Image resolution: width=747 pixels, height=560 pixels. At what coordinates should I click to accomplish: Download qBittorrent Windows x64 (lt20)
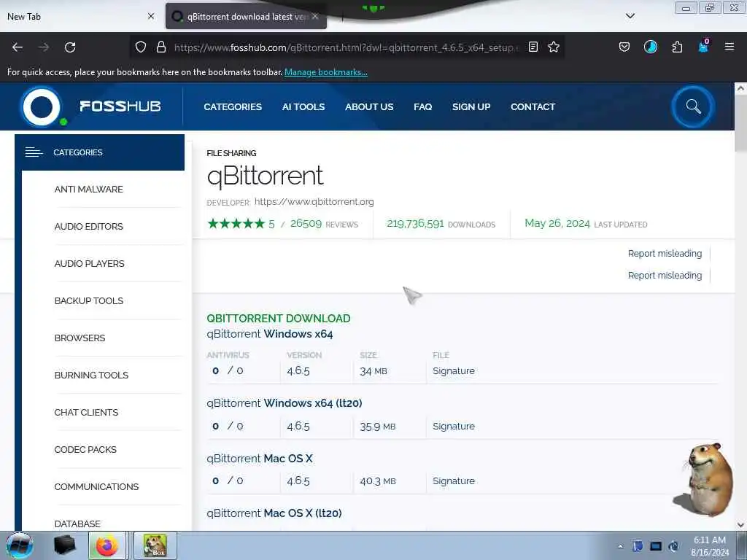tap(285, 403)
